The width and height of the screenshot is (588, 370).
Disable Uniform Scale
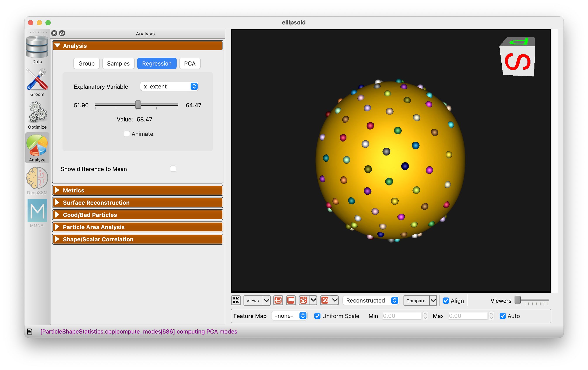[317, 316]
